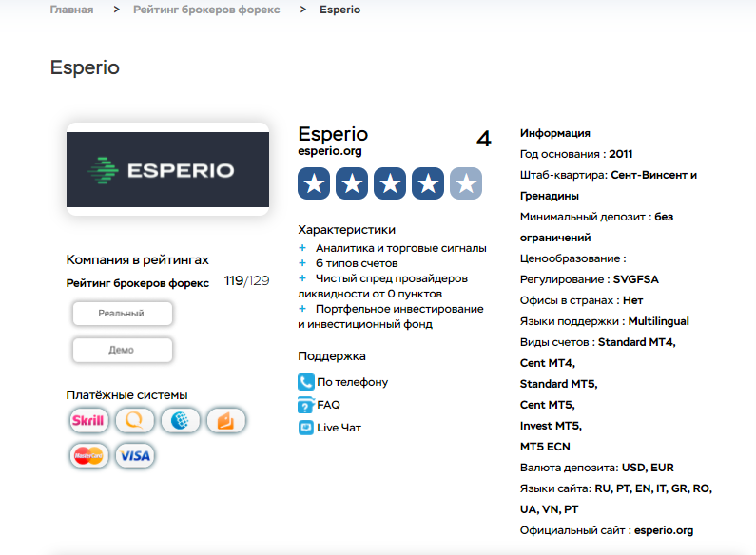Select the MasterCard payment icon
The image size is (756, 555).
coord(88,455)
